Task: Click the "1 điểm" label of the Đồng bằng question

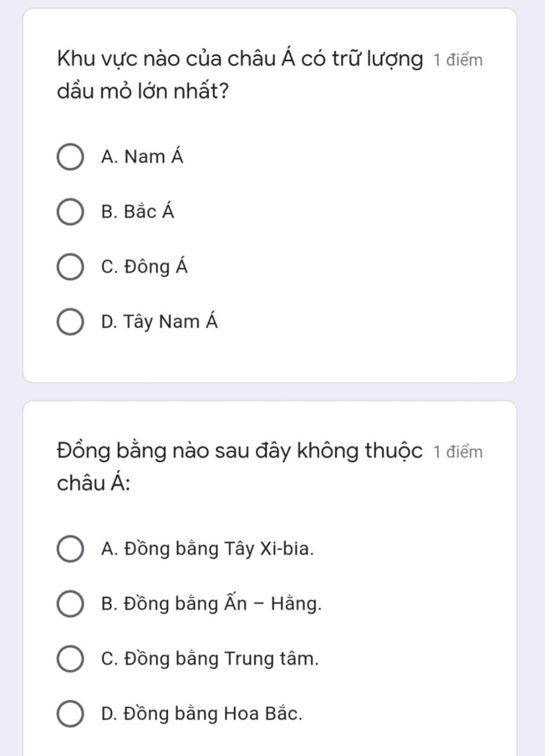Action: pyautogui.click(x=458, y=452)
